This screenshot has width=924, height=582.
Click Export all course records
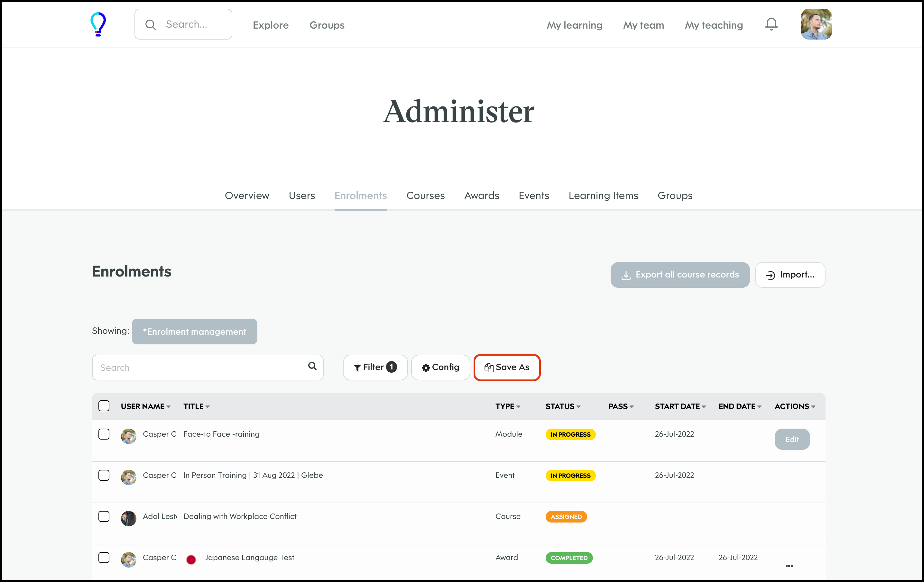pos(679,275)
